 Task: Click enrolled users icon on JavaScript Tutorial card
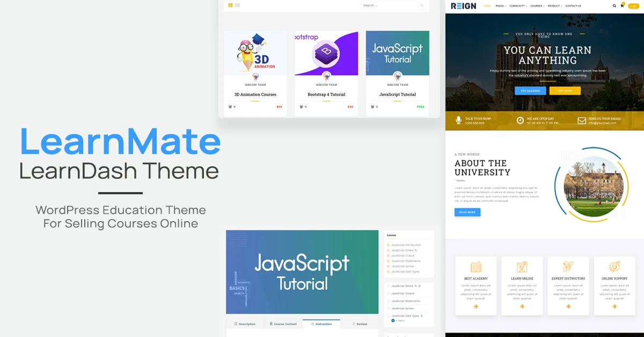click(372, 107)
